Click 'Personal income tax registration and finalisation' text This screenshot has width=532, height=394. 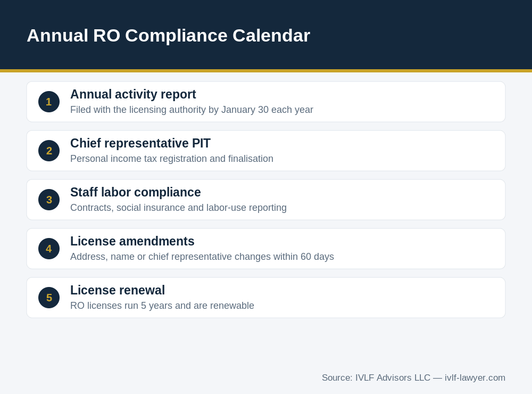[x=172, y=159]
